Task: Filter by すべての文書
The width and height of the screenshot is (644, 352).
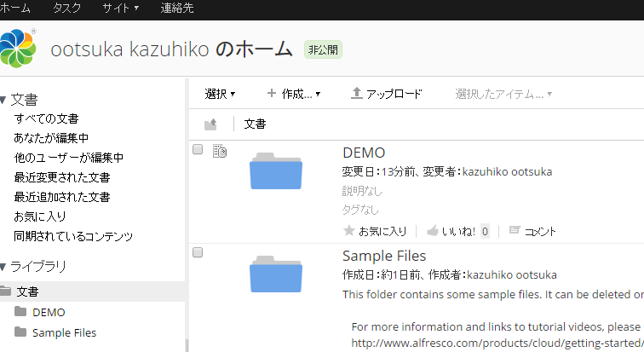Action: pos(46,118)
